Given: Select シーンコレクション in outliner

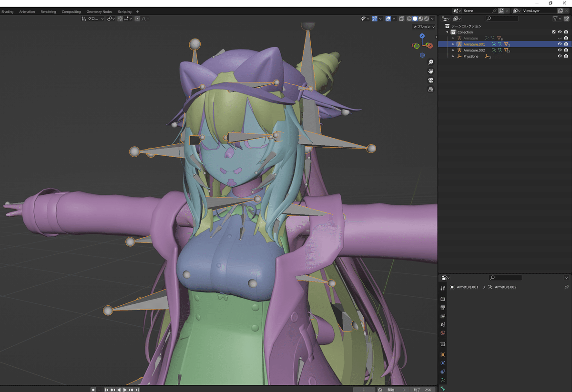Looking at the screenshot, I should coord(466,26).
